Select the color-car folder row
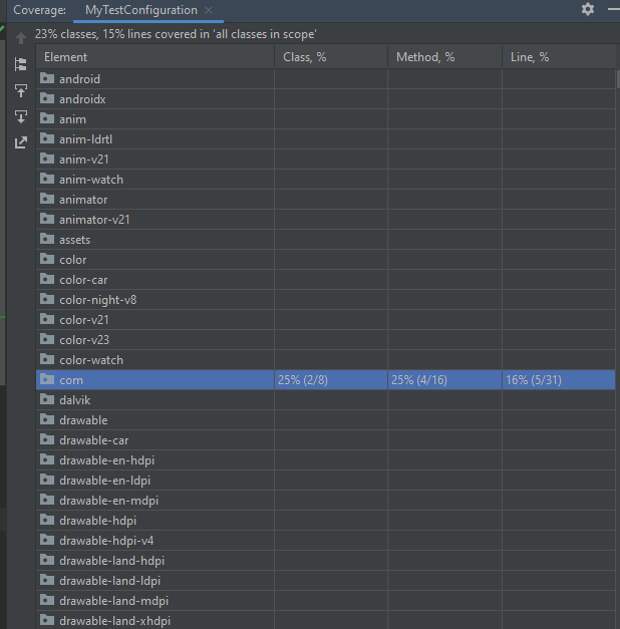The width and height of the screenshot is (620, 629). (x=326, y=280)
